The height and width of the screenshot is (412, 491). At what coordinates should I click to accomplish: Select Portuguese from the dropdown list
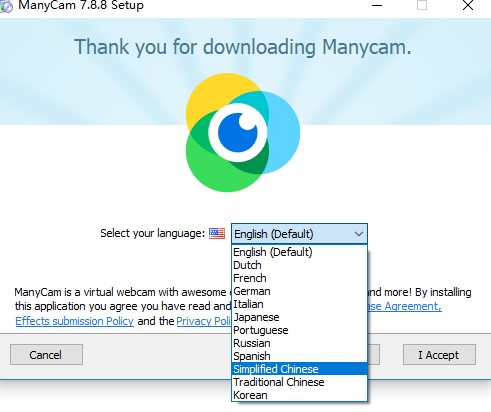point(299,330)
